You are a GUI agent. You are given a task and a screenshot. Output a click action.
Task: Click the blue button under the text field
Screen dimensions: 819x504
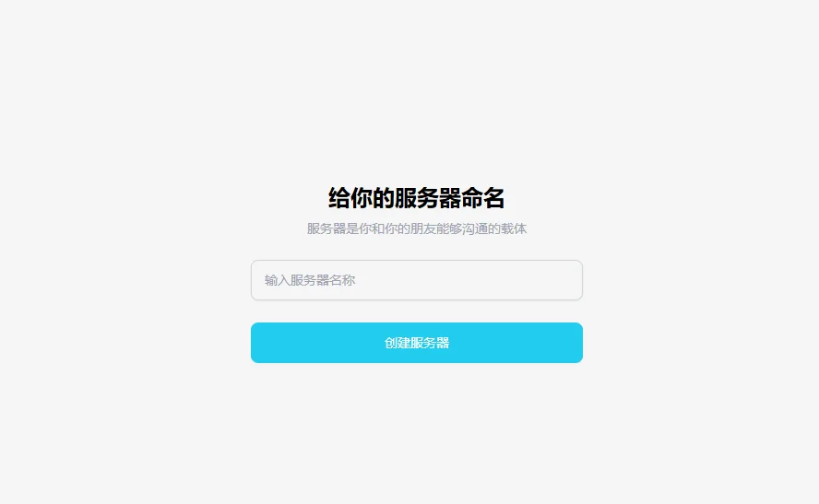click(416, 343)
